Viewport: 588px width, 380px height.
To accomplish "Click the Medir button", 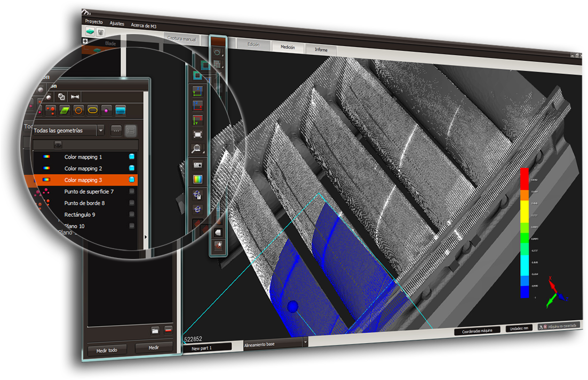I will tap(154, 348).
